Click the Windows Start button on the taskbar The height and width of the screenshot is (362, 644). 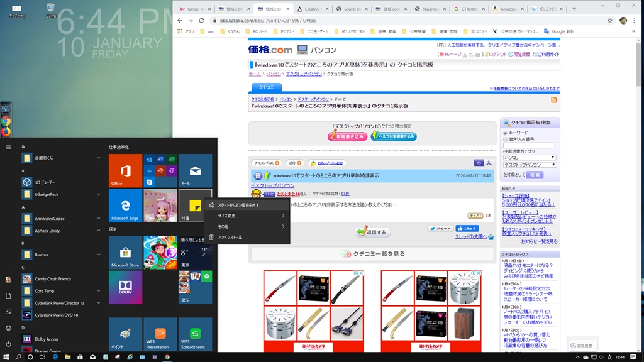coord(6,357)
